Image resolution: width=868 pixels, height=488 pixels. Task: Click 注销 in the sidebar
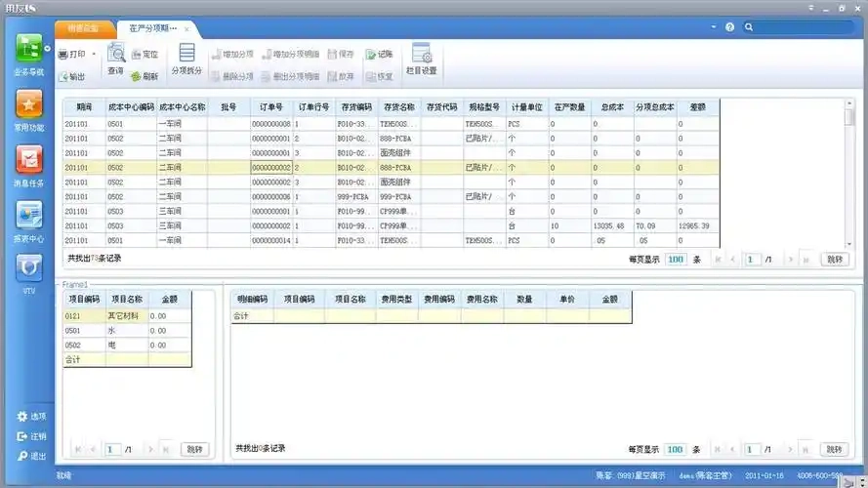pyautogui.click(x=31, y=436)
